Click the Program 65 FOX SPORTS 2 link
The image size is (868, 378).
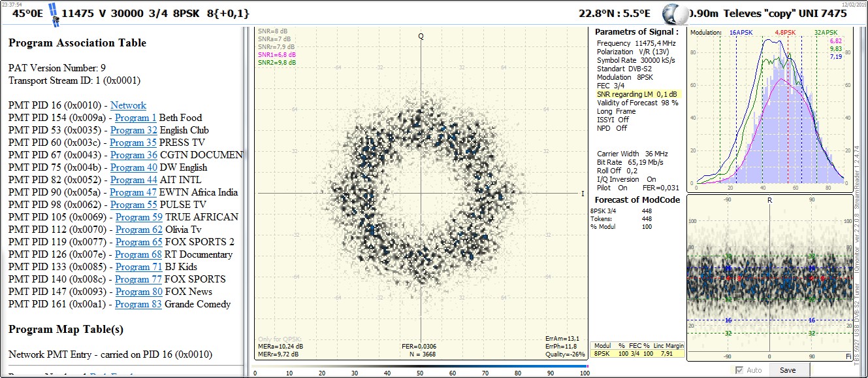[x=138, y=242]
